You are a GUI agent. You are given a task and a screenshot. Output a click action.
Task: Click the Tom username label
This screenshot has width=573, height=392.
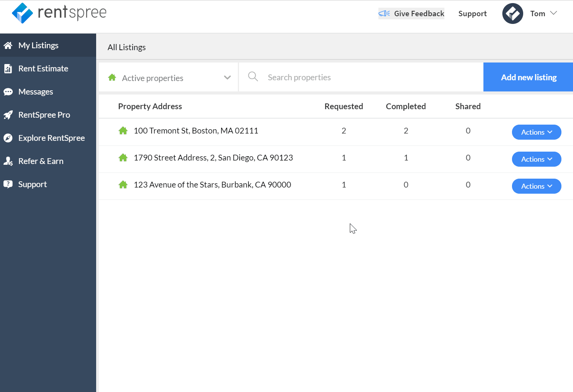point(537,14)
